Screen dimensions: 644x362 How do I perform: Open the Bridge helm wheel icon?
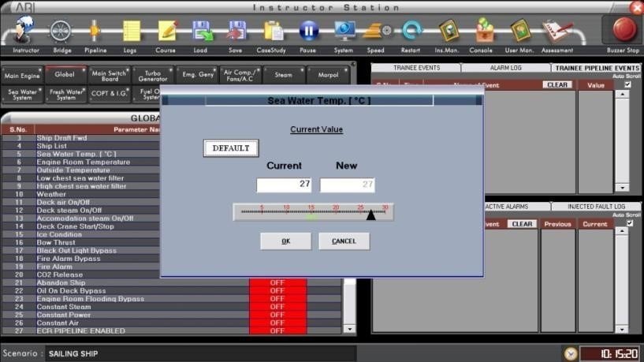click(62, 32)
